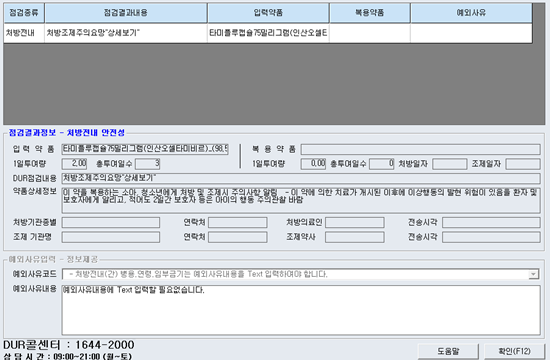The height and width of the screenshot is (360, 550).
Task: Click the 처방조제주의요망"상세보기" table cell
Action: (126, 33)
